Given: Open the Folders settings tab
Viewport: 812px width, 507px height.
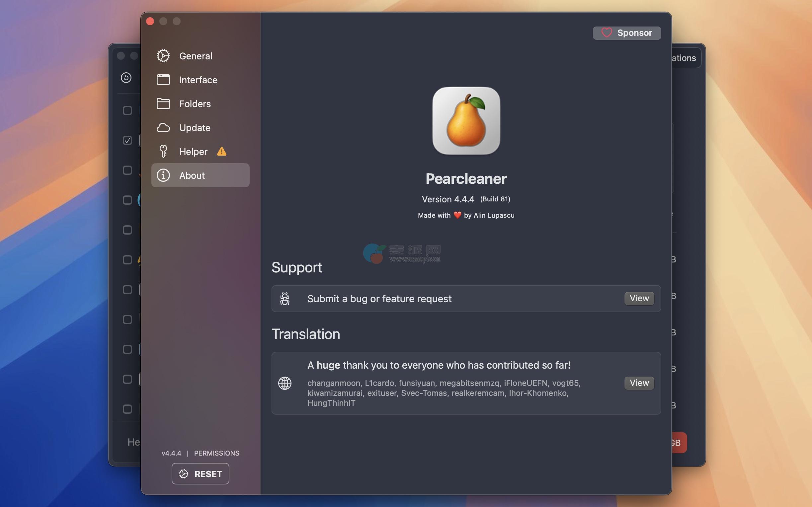Looking at the screenshot, I should coord(200,104).
